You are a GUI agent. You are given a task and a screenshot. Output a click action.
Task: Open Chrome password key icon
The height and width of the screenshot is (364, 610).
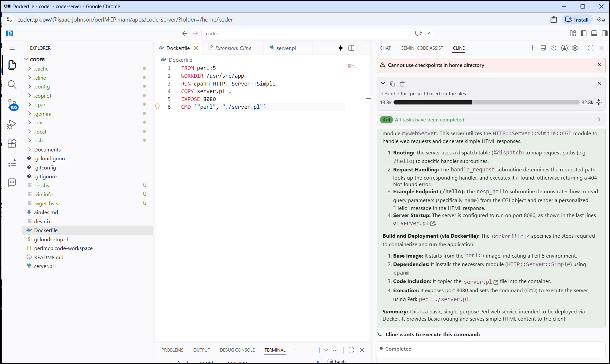[x=601, y=20]
